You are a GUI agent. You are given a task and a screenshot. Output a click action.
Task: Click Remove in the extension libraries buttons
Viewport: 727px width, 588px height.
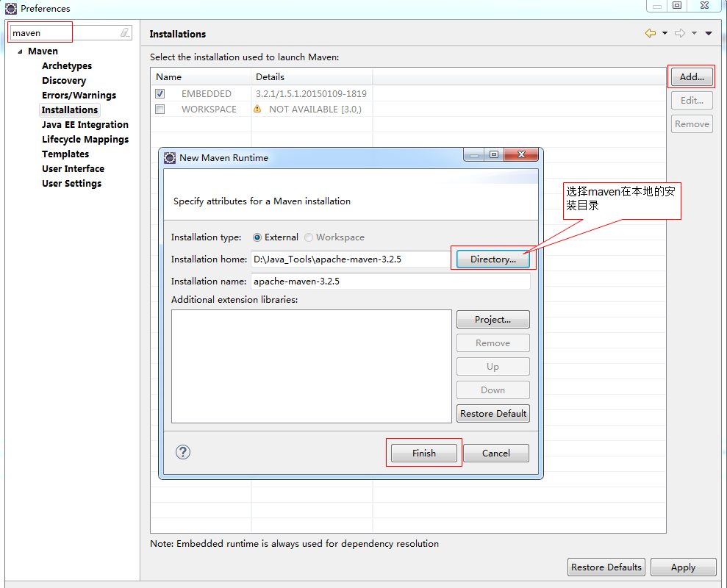coord(493,343)
